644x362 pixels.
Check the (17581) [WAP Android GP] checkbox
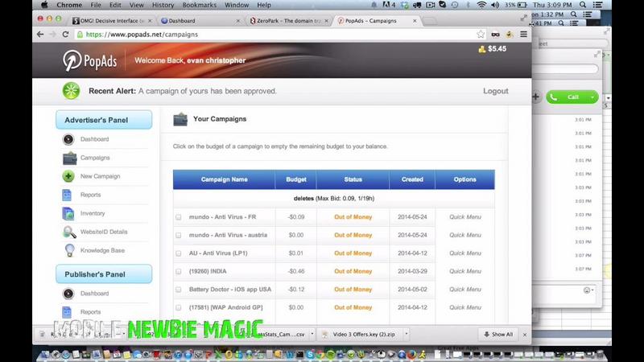pyautogui.click(x=178, y=307)
